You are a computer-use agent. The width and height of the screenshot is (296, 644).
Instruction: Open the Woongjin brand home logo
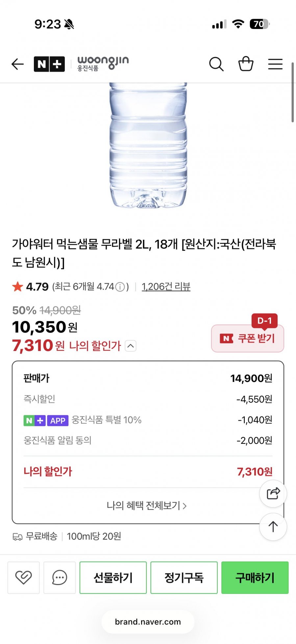click(x=103, y=63)
